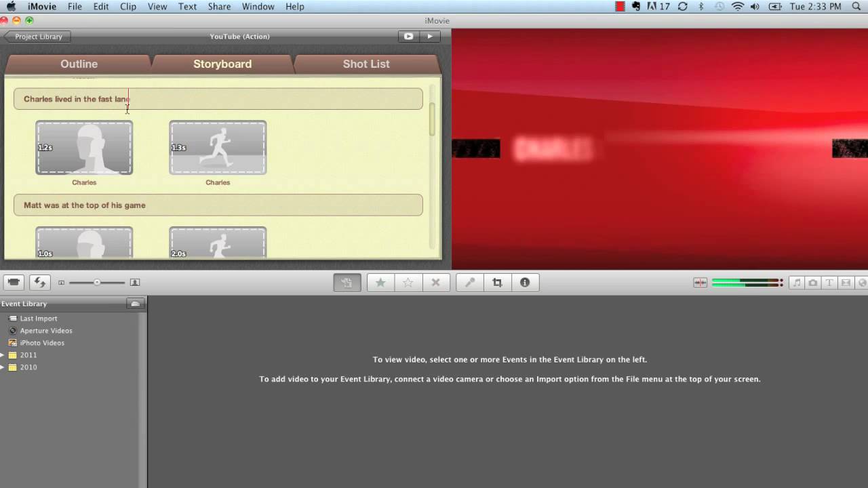Click the large thumbnail size icon
Viewport: 868px width, 488px height.
(x=134, y=283)
